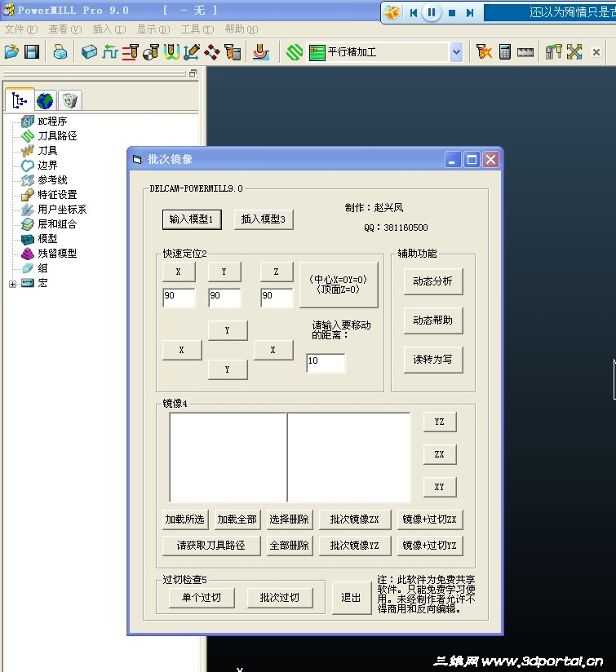Select 刀具 tree item
The image size is (616, 672).
click(x=47, y=150)
